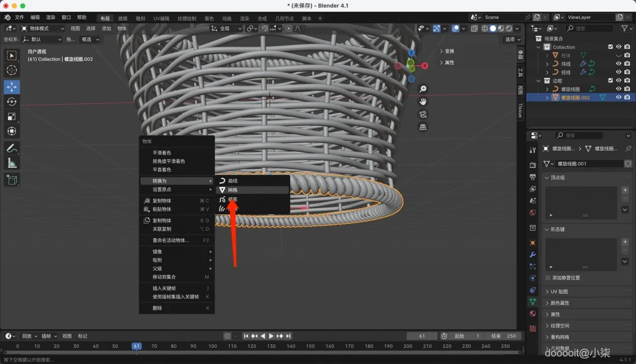Viewport: 636px width, 364px height.
Task: Click 删除 in the context menu
Action: (157, 308)
